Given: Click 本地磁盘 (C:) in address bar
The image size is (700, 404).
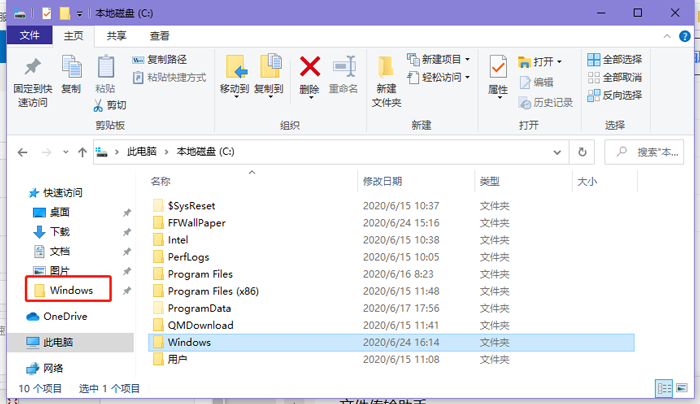Looking at the screenshot, I should click(x=205, y=152).
